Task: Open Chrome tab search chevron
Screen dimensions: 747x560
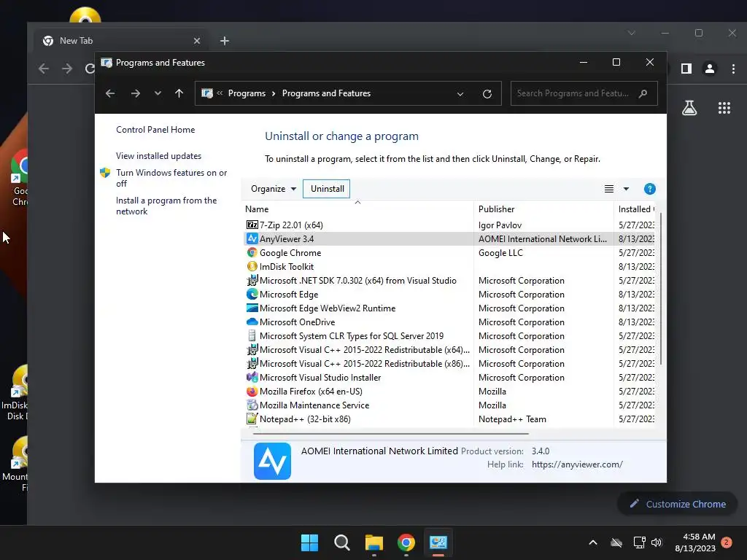Action: pyautogui.click(x=631, y=33)
